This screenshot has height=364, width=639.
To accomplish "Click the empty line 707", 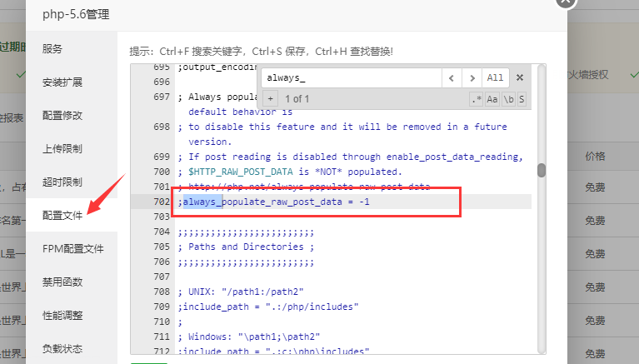I will (353, 277).
